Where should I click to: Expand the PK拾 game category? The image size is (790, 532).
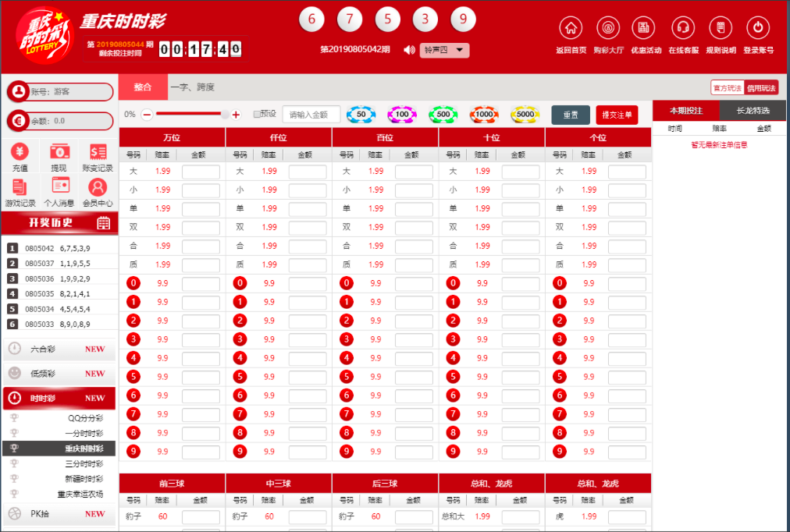pos(59,514)
